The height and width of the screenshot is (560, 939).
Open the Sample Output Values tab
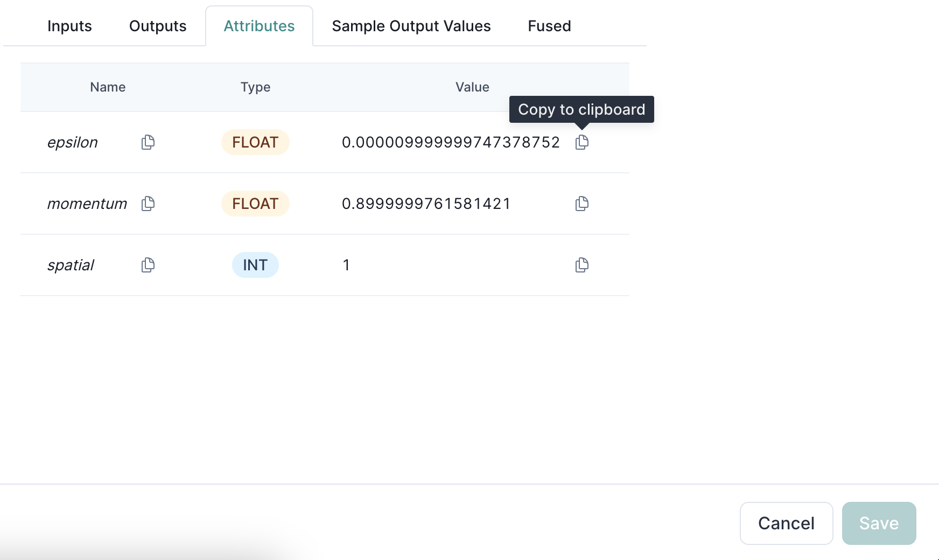point(411,25)
